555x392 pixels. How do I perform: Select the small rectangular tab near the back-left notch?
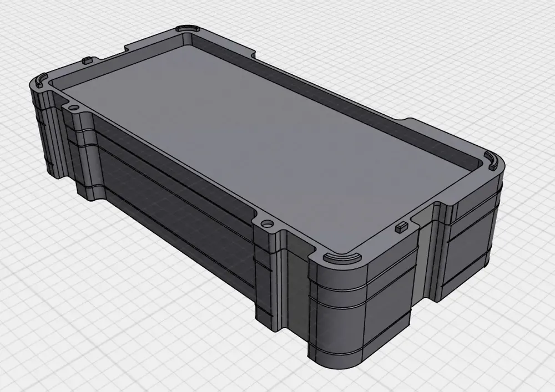pos(87,60)
